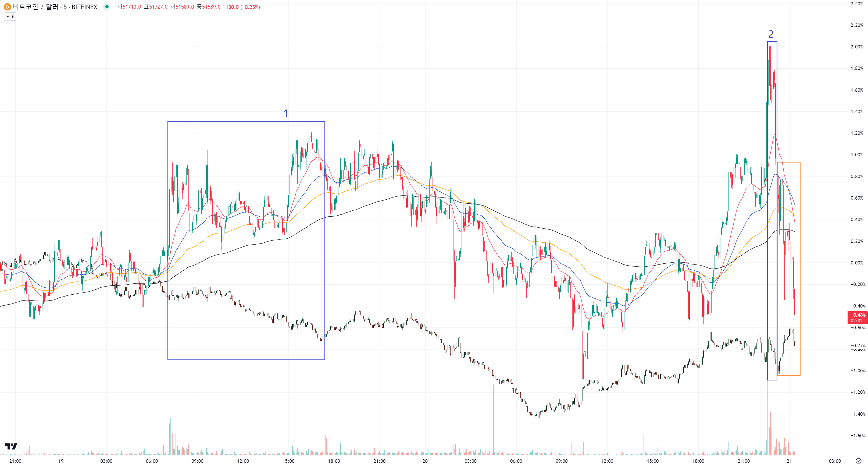Click the 03:00 label at far right of time axis
This screenshot has width=868, height=466.
click(x=835, y=461)
